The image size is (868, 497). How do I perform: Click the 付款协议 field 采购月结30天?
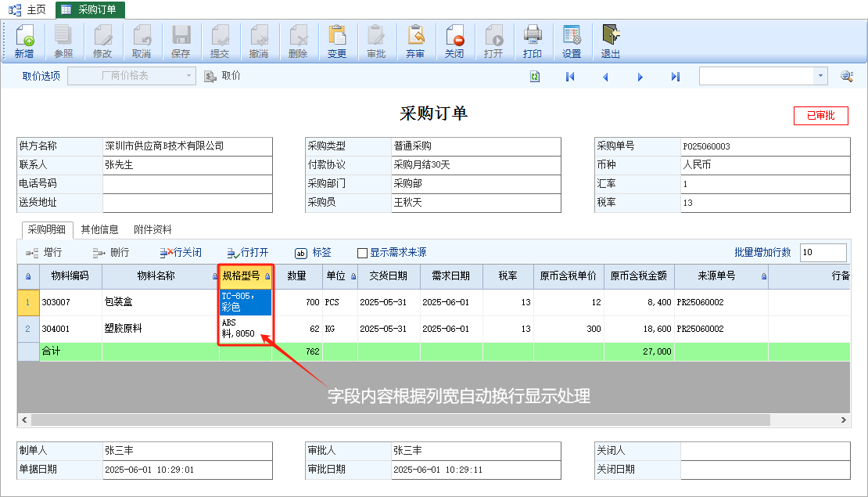[x=476, y=165]
